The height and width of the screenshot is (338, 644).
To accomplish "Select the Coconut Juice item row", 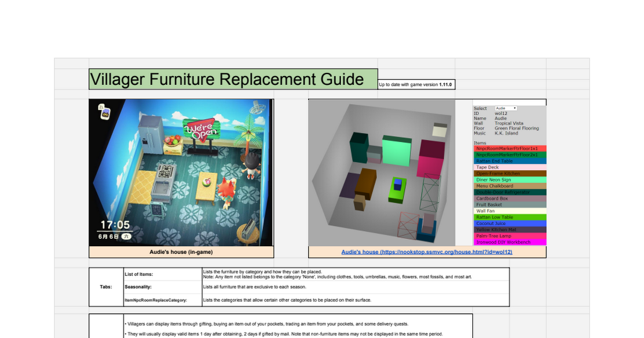I will [510, 224].
